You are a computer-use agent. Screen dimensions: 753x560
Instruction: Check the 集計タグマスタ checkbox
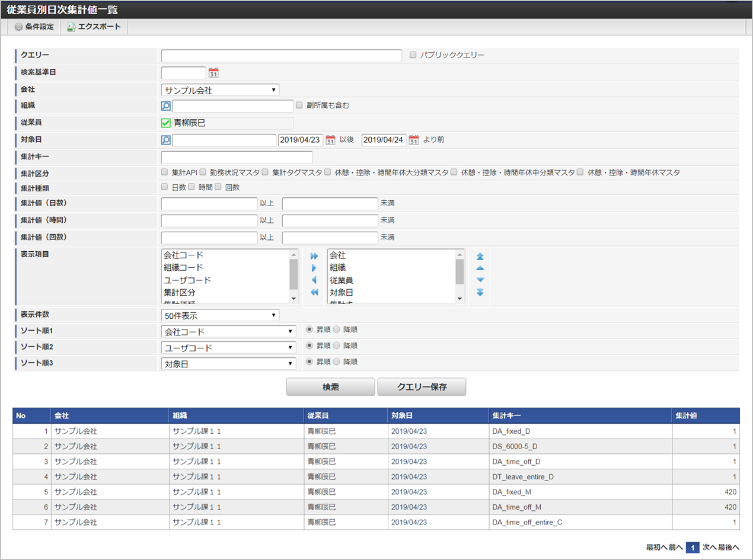tap(266, 172)
